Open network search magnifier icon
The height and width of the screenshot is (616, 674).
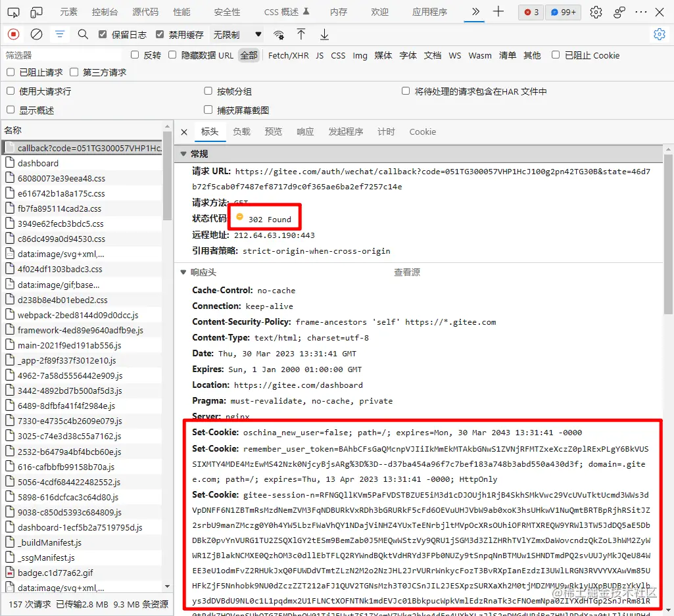[x=83, y=34]
